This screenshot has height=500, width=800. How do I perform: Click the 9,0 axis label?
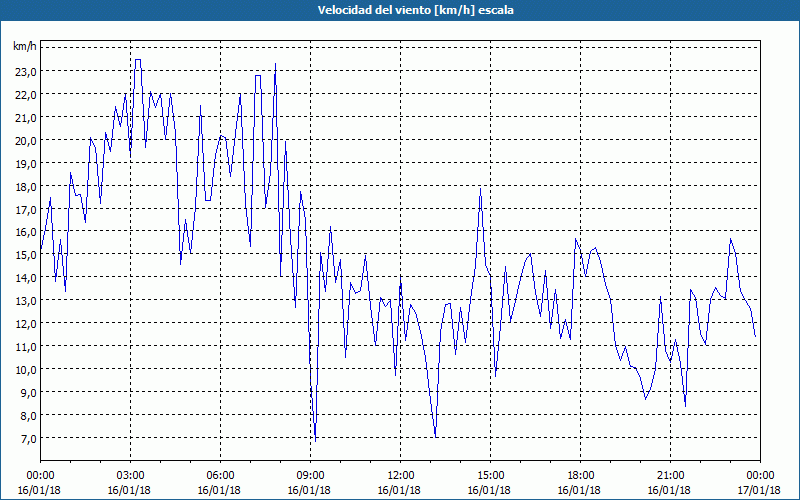28,393
